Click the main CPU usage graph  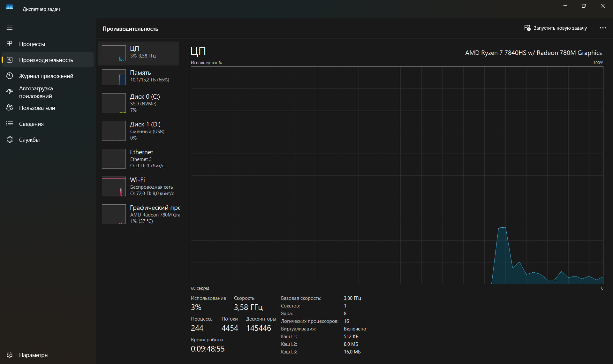coord(397,175)
